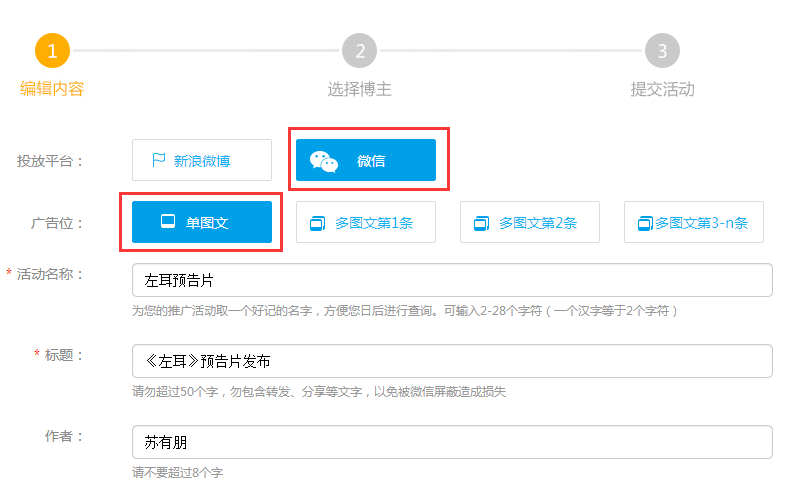Select 新浪微博 as the platform
The width and height of the screenshot is (803, 490).
coord(202,160)
